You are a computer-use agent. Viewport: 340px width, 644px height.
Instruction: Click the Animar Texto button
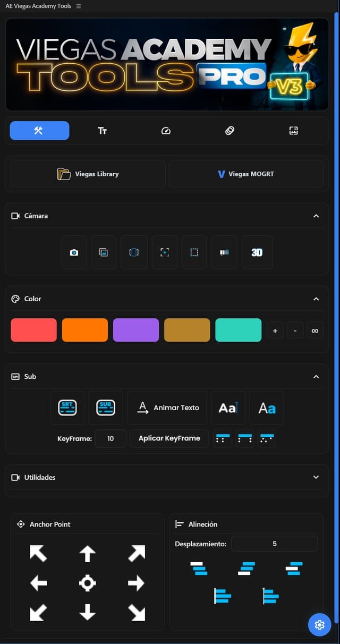point(167,408)
